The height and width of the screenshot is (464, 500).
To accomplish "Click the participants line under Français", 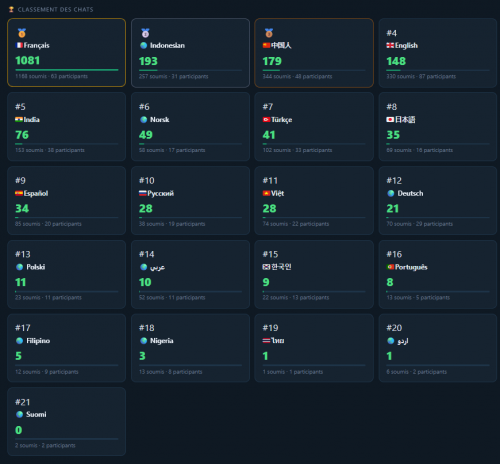I will (x=52, y=76).
